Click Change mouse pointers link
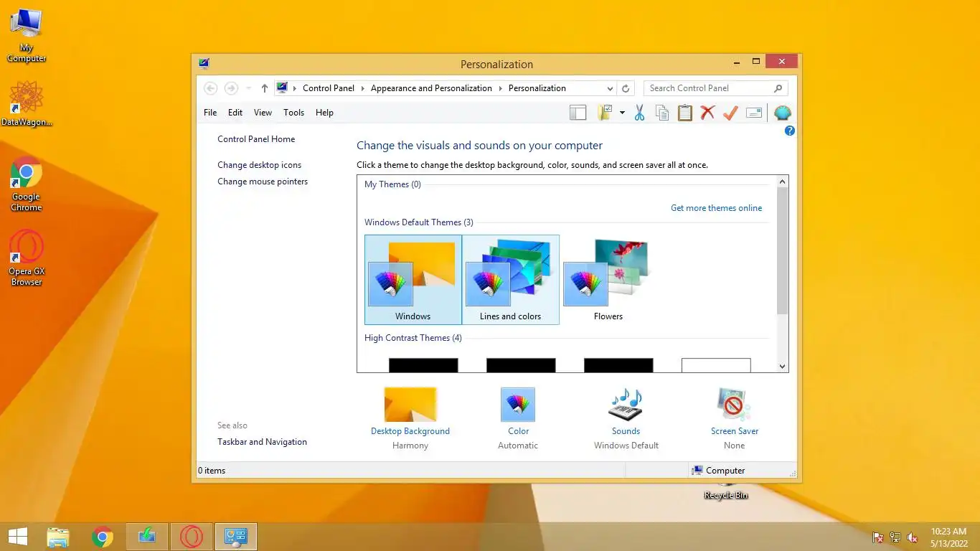 point(263,182)
